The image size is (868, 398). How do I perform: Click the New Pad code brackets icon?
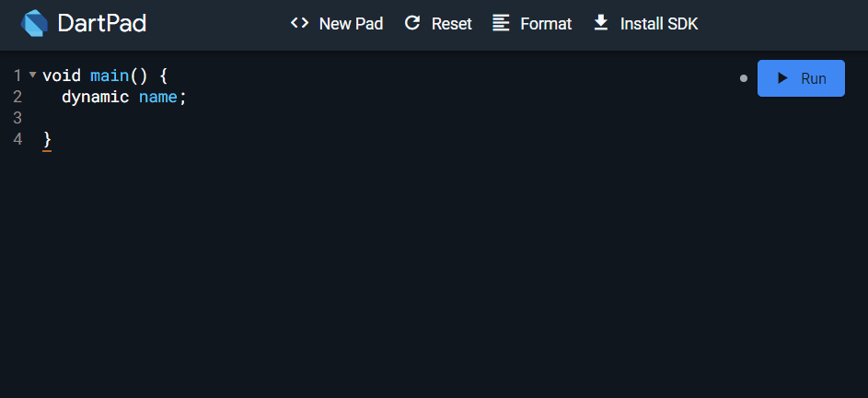[x=299, y=23]
